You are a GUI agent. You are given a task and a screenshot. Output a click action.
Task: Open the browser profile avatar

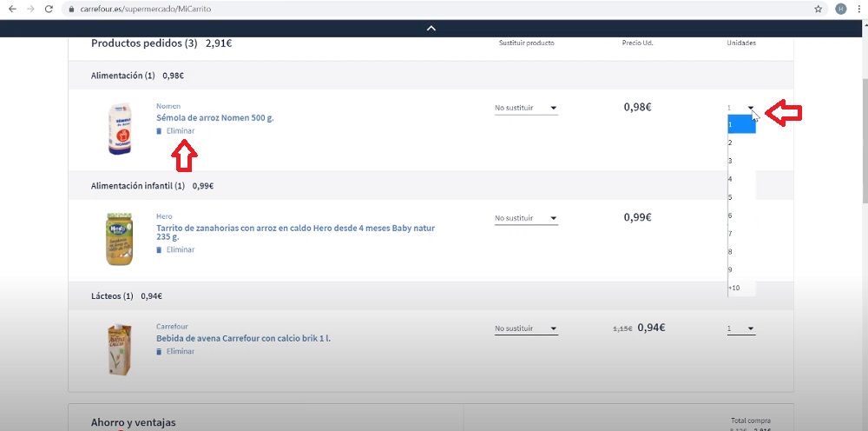[x=840, y=9]
